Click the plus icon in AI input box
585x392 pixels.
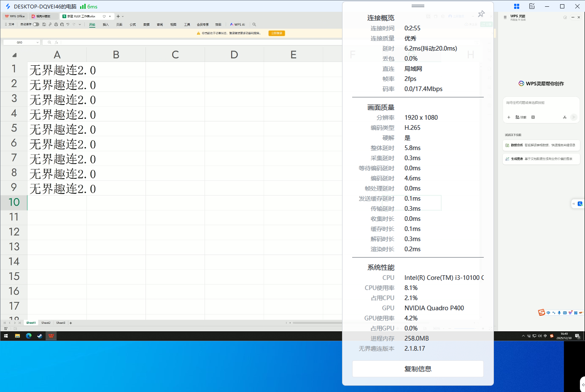coord(509,117)
